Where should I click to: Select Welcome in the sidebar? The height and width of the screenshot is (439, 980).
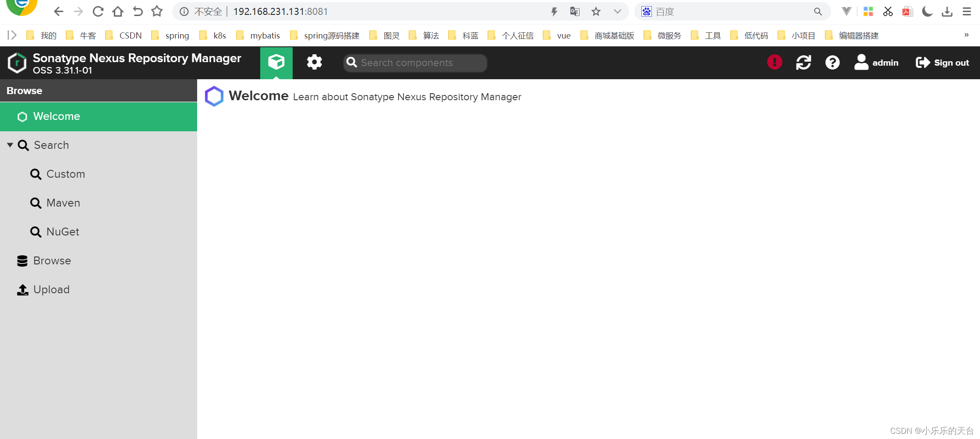pos(99,116)
